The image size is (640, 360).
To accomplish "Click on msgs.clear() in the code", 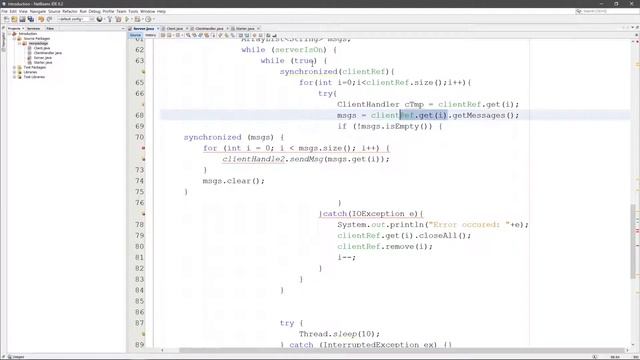I will (x=233, y=181).
